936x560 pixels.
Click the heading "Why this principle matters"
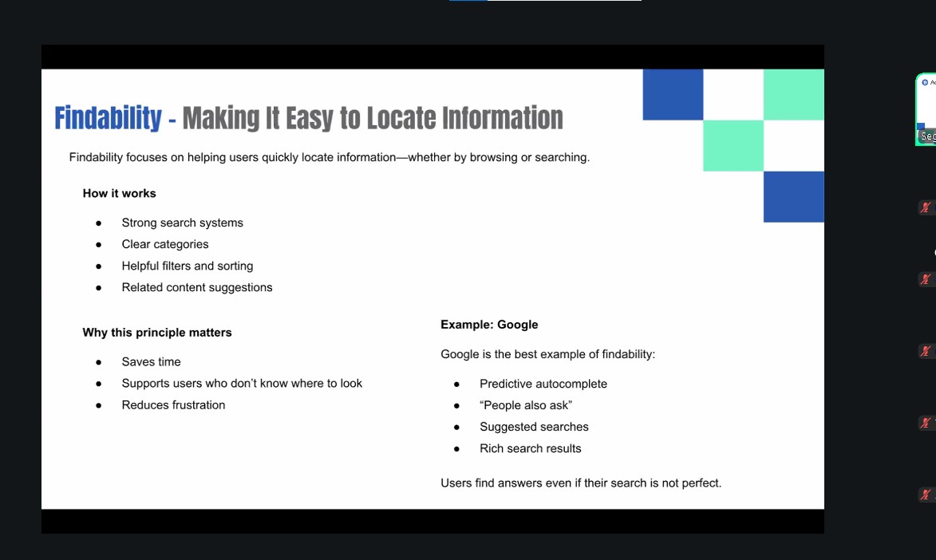157,333
